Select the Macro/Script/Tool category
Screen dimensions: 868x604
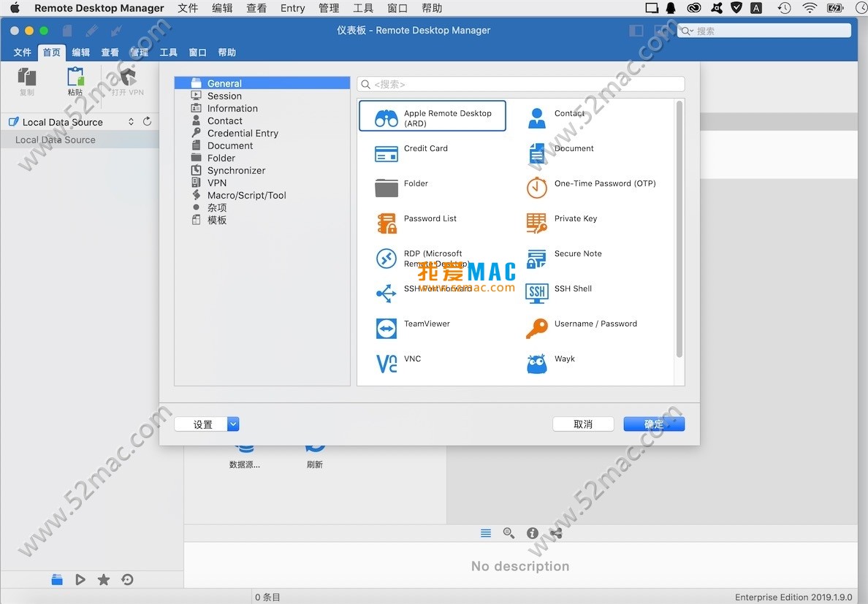point(246,196)
